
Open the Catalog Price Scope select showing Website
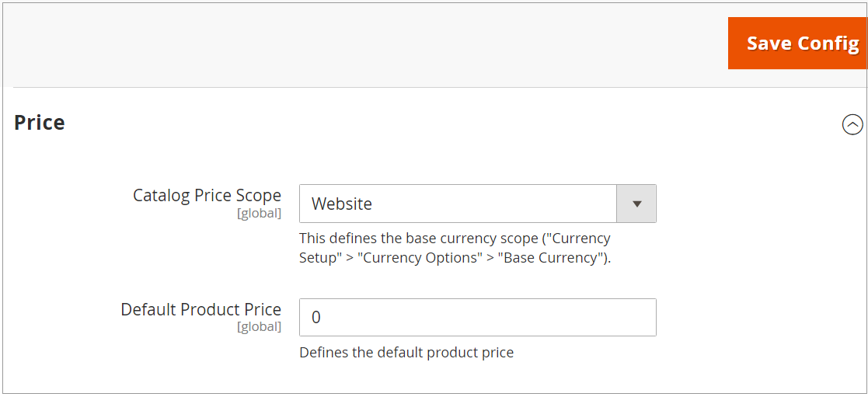tap(458, 204)
